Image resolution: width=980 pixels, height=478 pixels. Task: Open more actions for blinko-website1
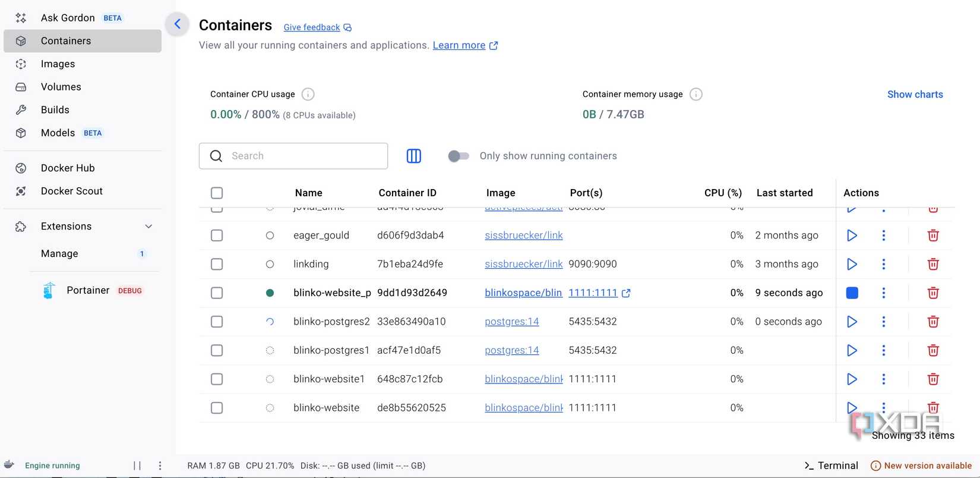tap(884, 379)
